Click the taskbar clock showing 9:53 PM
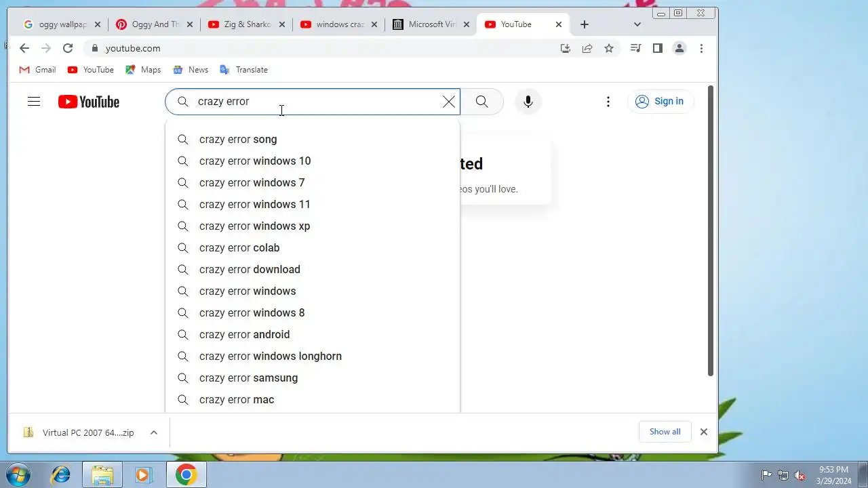This screenshot has width=868, height=488. [x=834, y=475]
